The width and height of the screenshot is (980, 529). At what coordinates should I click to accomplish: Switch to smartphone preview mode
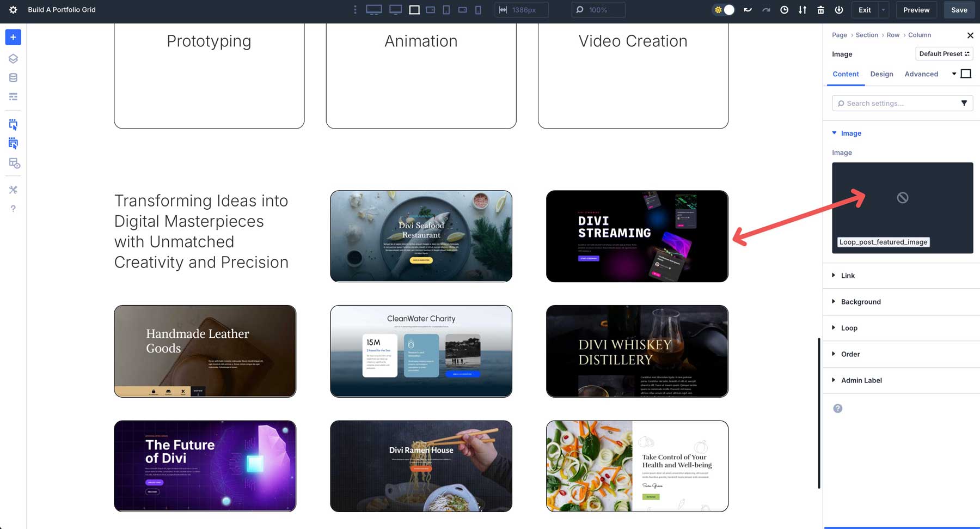[478, 9]
